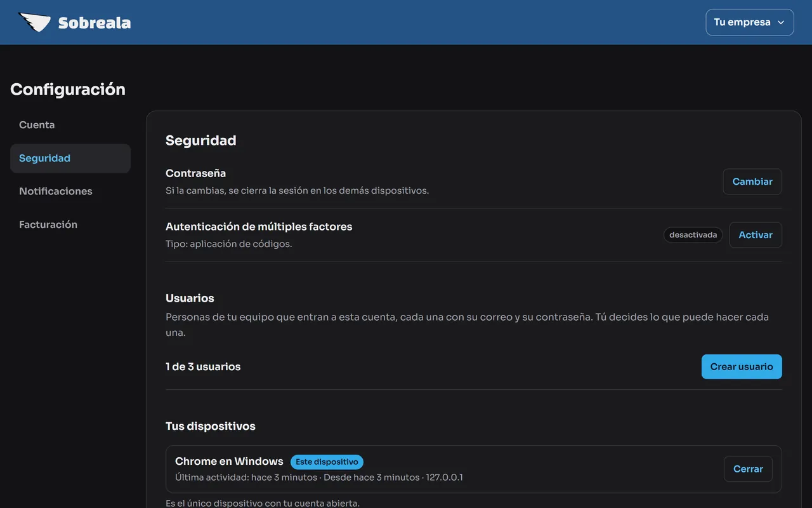
Task: Go to Notificaciones settings
Action: tap(70, 191)
